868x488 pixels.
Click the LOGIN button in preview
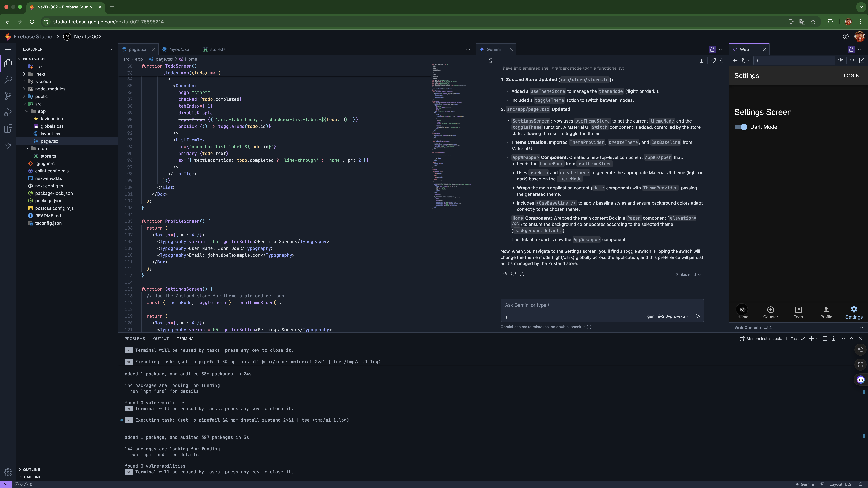851,76
